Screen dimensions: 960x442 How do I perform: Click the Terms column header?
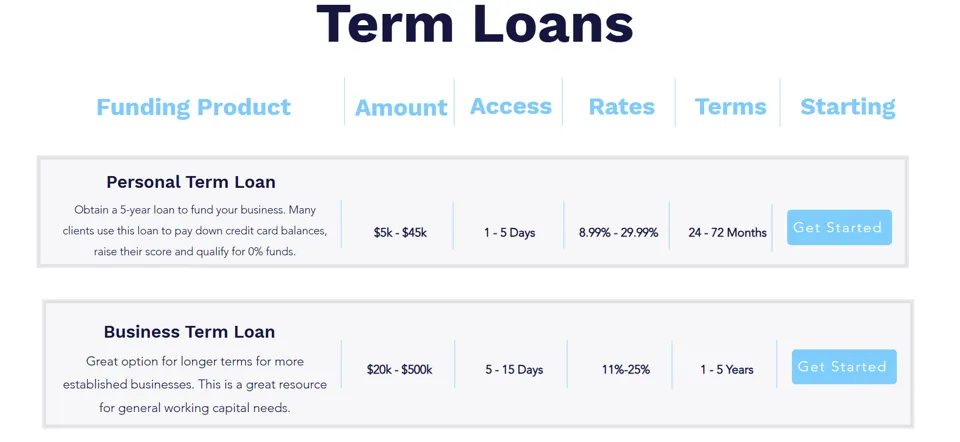point(730,107)
